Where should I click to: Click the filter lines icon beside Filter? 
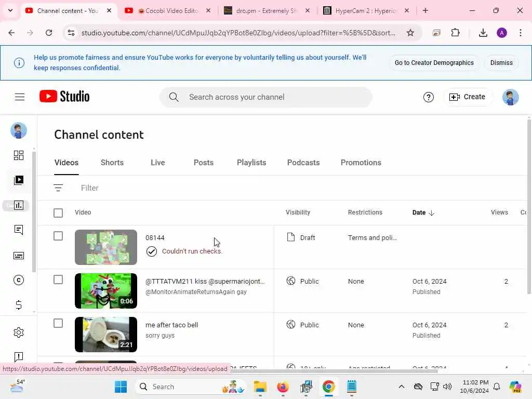(x=58, y=188)
